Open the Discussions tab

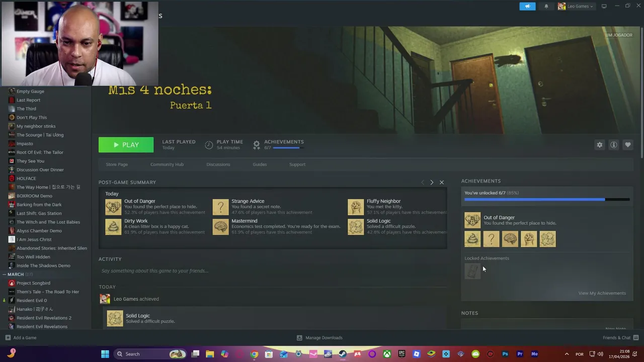(x=218, y=164)
